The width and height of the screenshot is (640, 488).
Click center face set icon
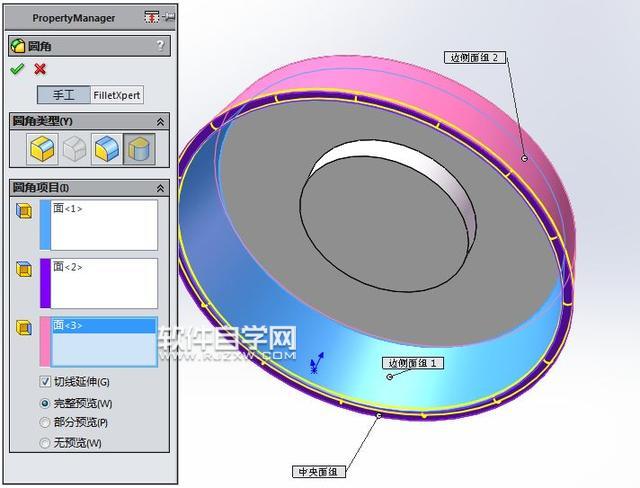tap(24, 269)
